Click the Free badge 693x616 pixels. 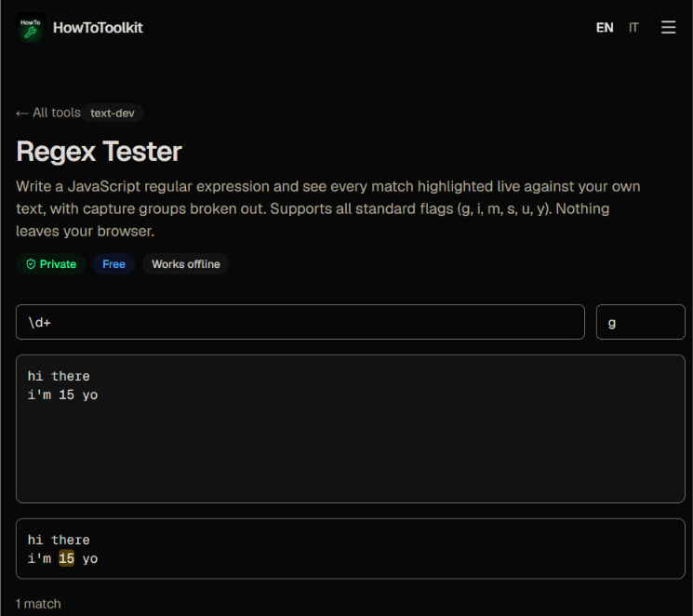coord(113,264)
